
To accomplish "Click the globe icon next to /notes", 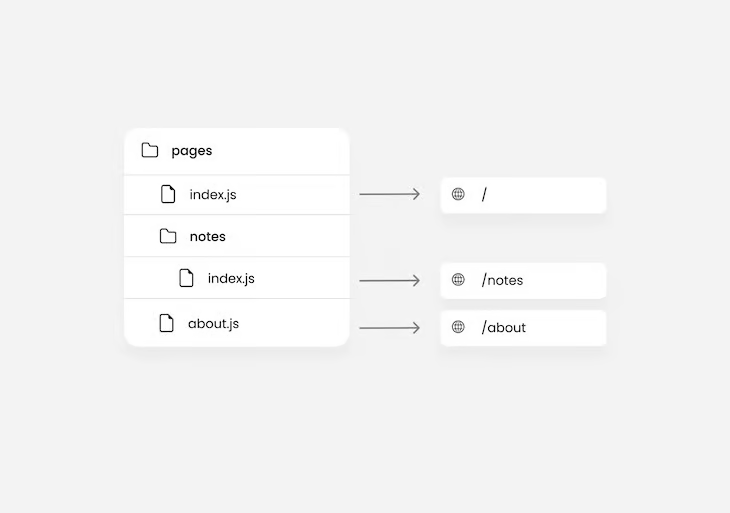I will 458,280.
